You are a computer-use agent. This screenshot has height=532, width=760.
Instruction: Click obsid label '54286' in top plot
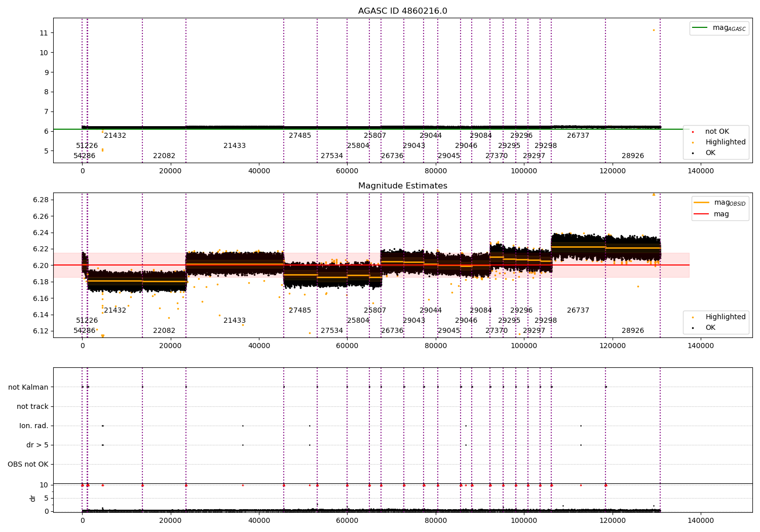[x=85, y=156]
